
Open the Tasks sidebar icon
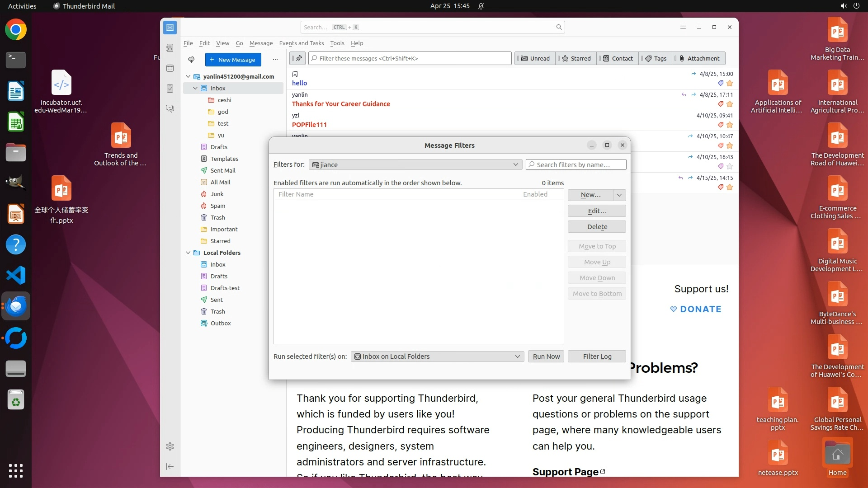point(170,89)
